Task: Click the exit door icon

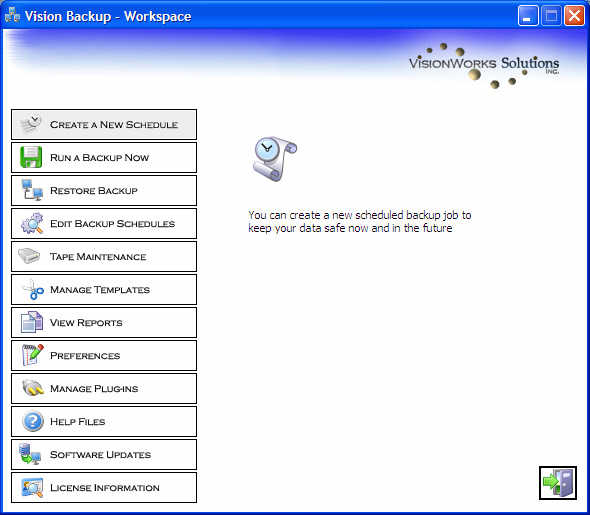Action: click(558, 483)
